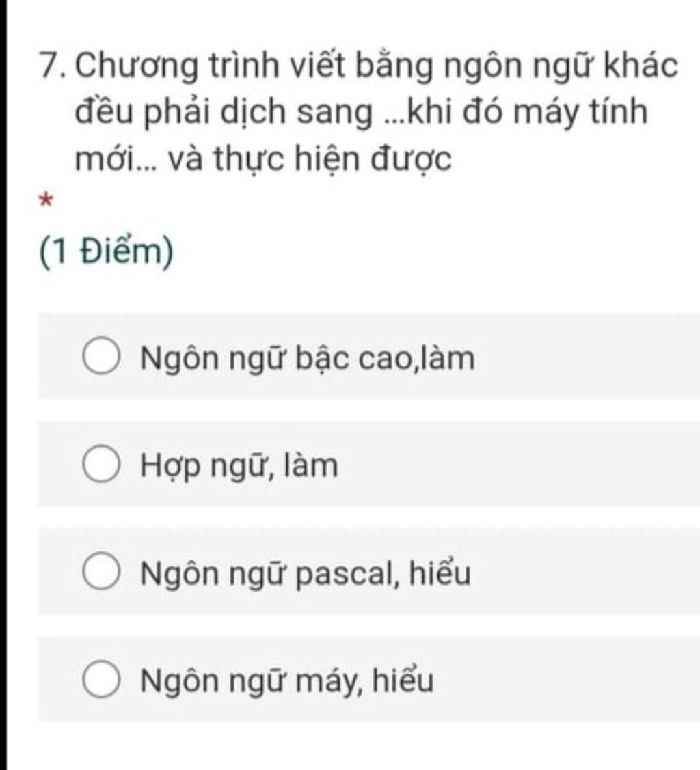700x770 pixels.
Task: Tap the 'Ngôn ngữ pascal, hiểu' answer text
Action: click(305, 573)
